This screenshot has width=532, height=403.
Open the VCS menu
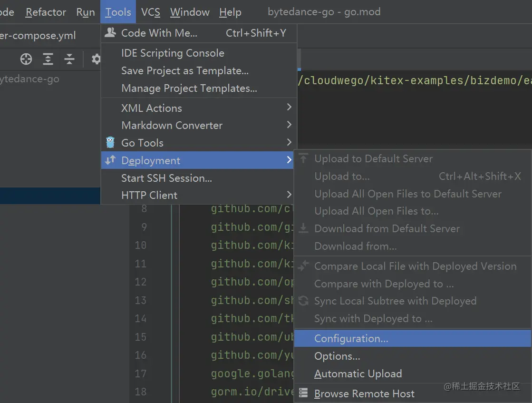pyautogui.click(x=151, y=12)
